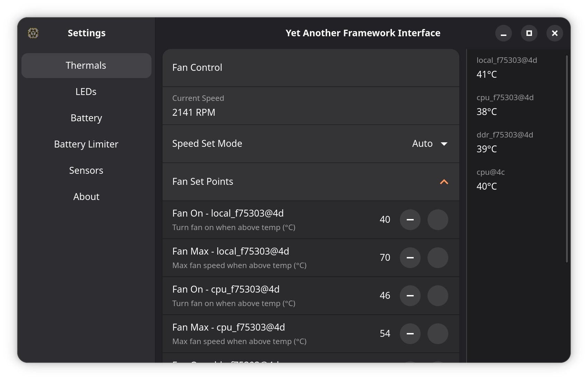Open the Sensors page
Viewport: 588px width, 380px height.
point(86,171)
